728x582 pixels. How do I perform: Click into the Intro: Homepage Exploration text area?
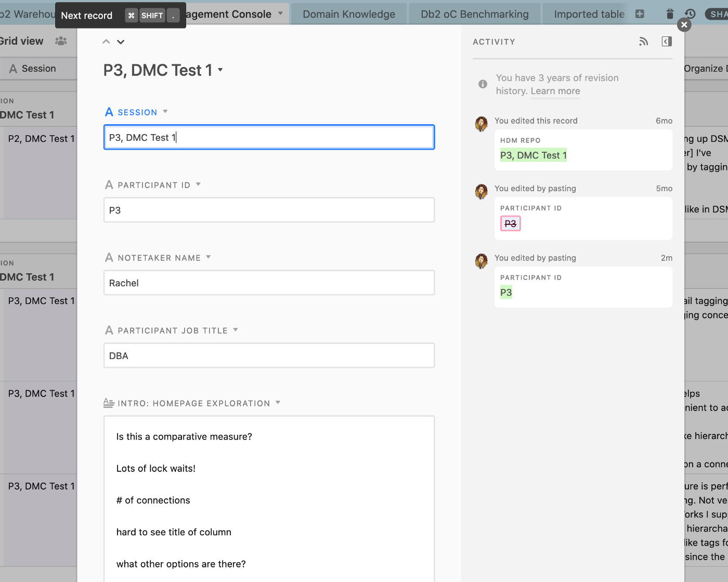coord(269,499)
